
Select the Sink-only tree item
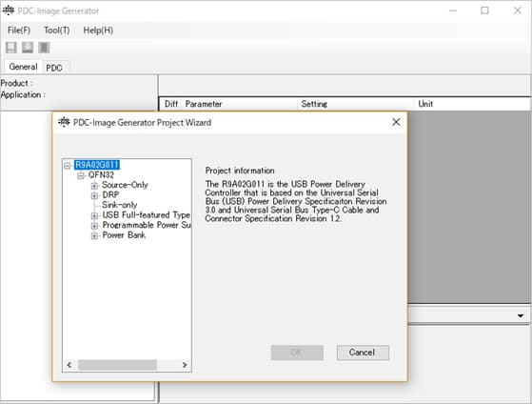pyautogui.click(x=119, y=205)
